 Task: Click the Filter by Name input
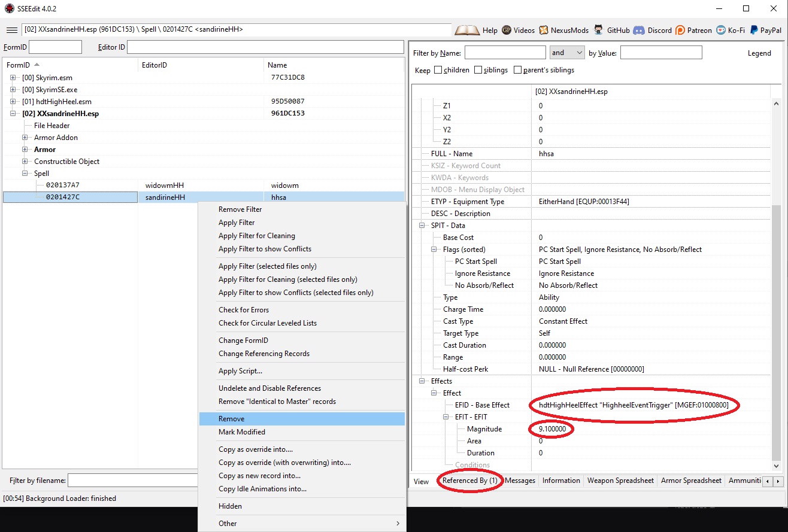click(x=505, y=53)
